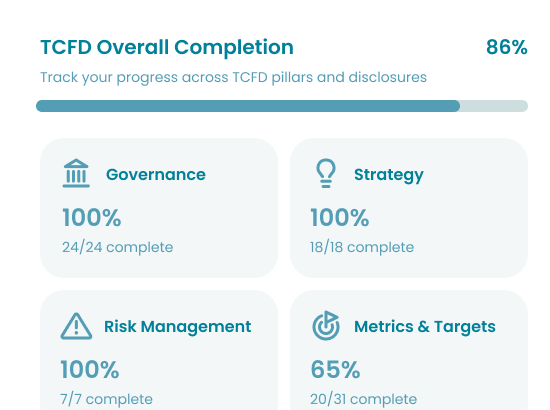Image resolution: width=550 pixels, height=410 pixels.
Task: Click the Risk Management 100% figure
Action: click(90, 369)
